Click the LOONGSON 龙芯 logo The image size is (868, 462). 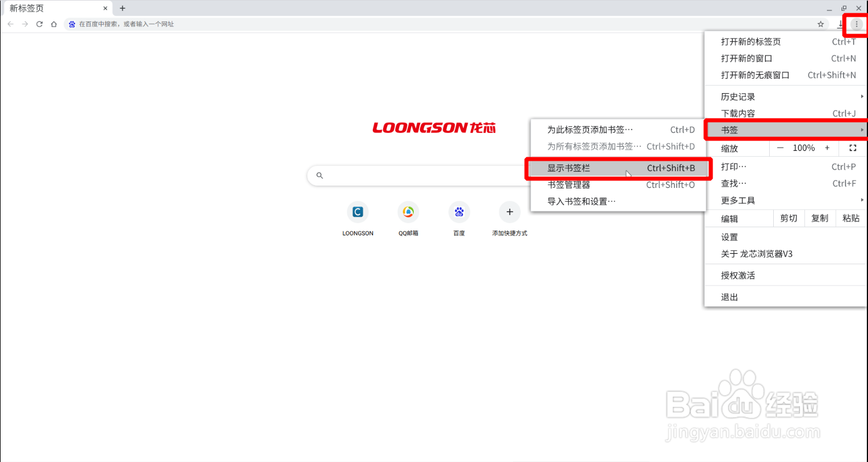coord(434,127)
